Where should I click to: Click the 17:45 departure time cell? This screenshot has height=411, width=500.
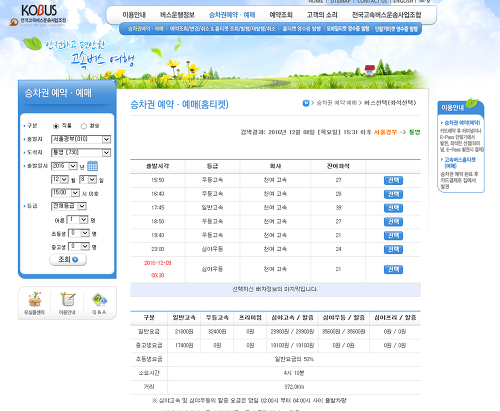[158, 208]
